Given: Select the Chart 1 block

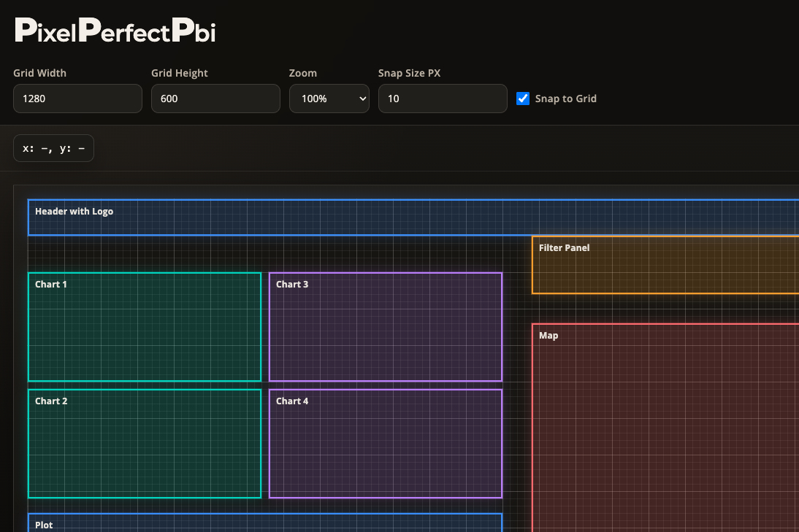Looking at the screenshot, I should 145,327.
